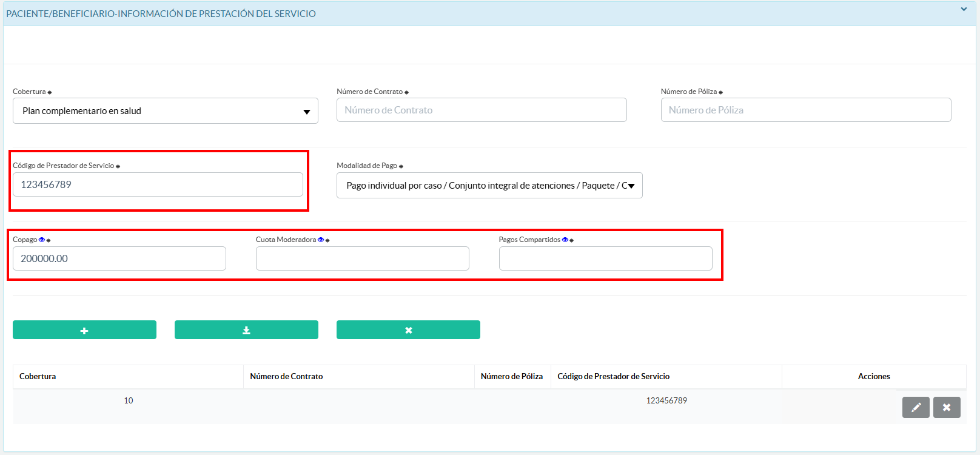Click the Copago amount field
Viewport: 980px width, 455px height.
119,258
